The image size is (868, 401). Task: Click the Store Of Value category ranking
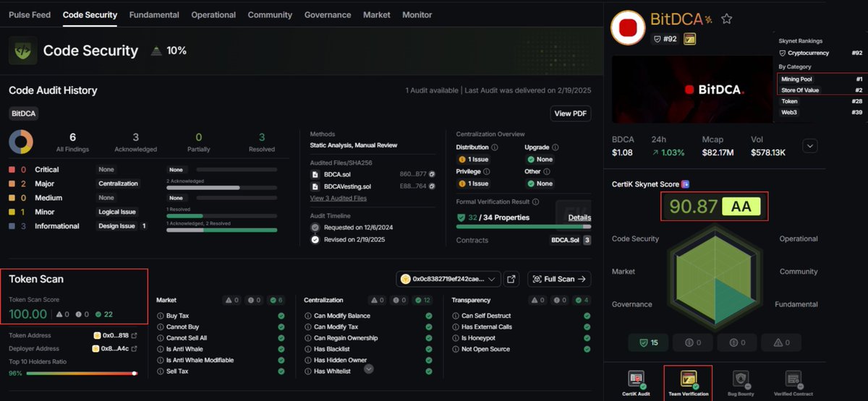[821, 90]
